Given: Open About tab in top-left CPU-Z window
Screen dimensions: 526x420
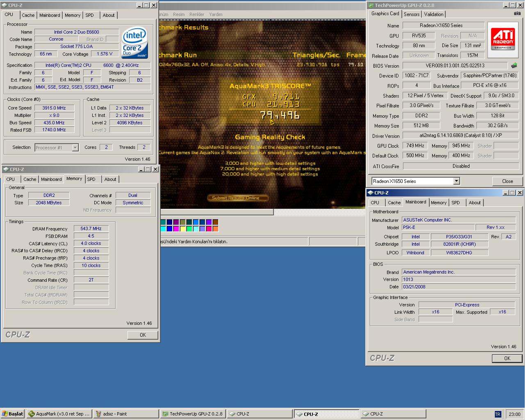Looking at the screenshot, I should (109, 15).
